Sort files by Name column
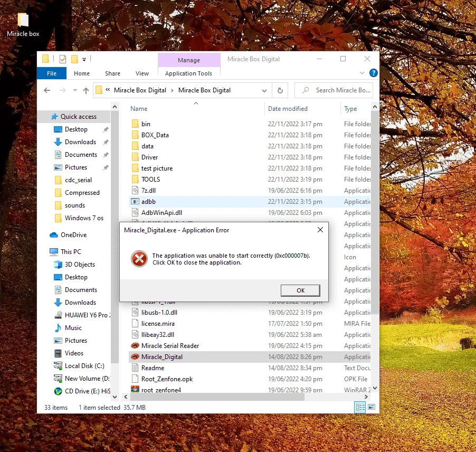Screen dimensions: 476x452 tap(139, 109)
